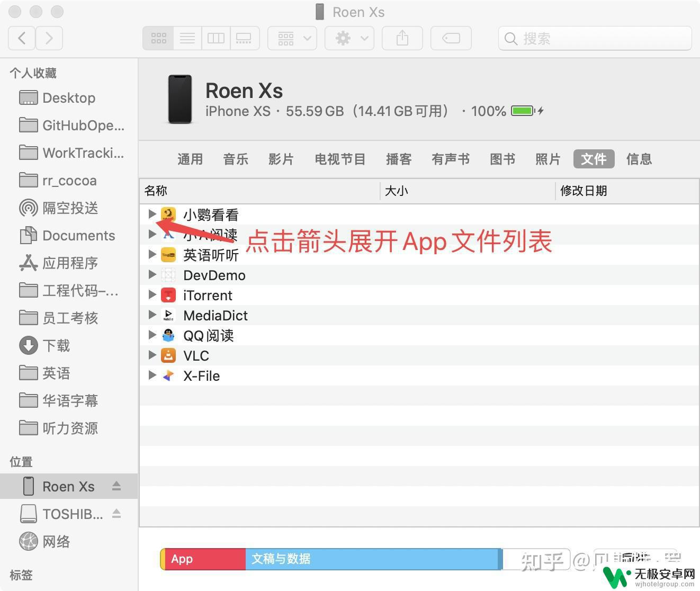Select the 文件 tab
Screen dimensions: 700x591
click(x=594, y=159)
